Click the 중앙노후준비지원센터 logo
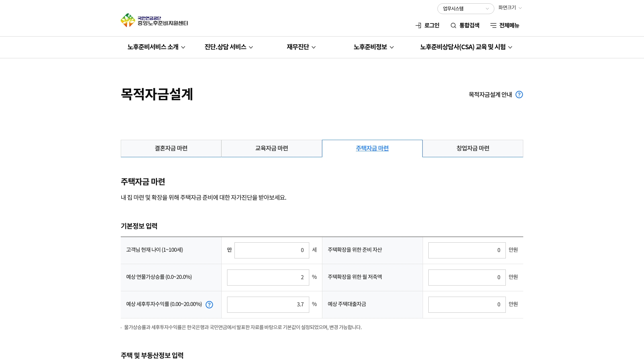The width and height of the screenshot is (644, 362). pos(154,20)
